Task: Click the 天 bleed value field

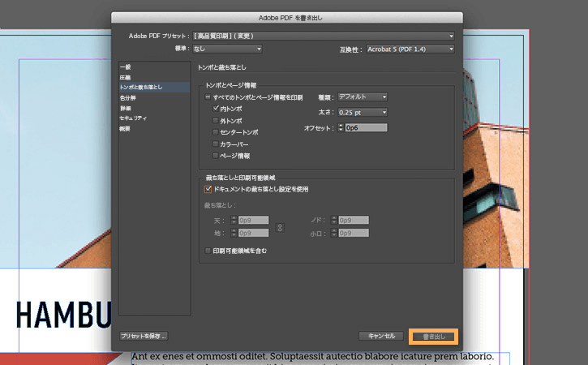Action: [x=254, y=220]
